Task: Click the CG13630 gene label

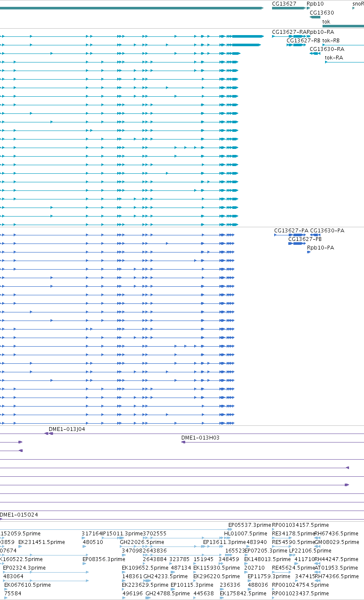Action: [x=322, y=13]
